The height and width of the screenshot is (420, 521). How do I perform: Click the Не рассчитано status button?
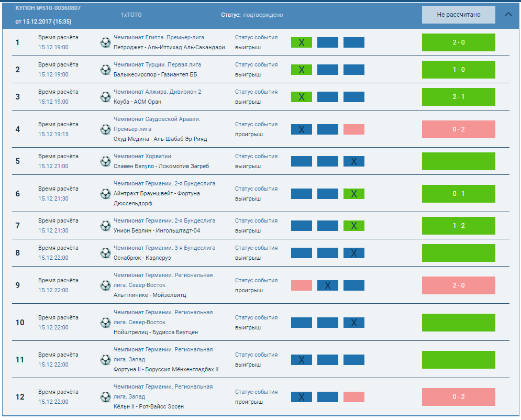tap(458, 15)
